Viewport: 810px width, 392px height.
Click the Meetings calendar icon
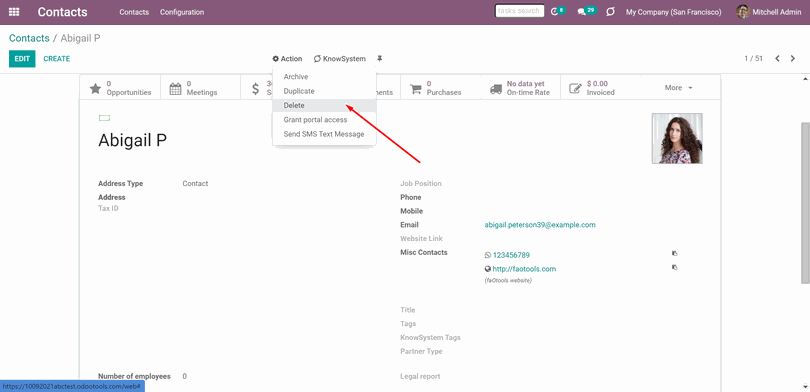click(176, 88)
